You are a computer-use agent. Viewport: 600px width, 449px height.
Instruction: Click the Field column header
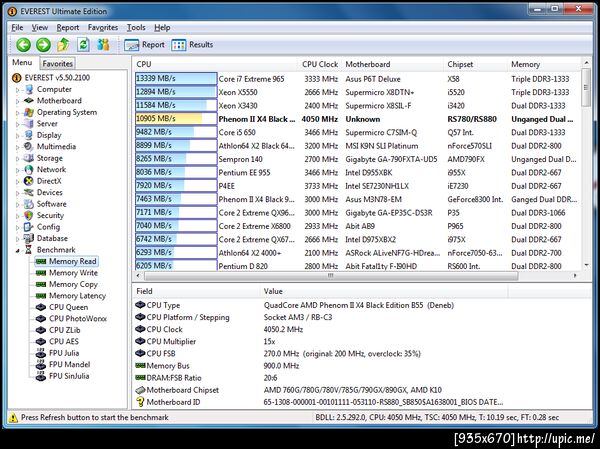[196, 291]
